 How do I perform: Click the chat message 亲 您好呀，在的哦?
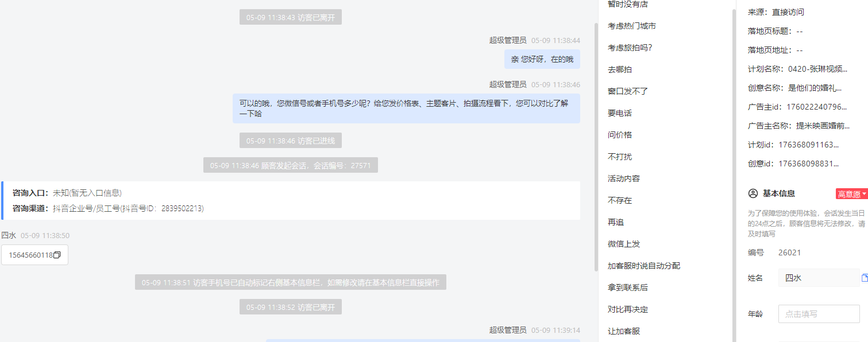click(542, 59)
